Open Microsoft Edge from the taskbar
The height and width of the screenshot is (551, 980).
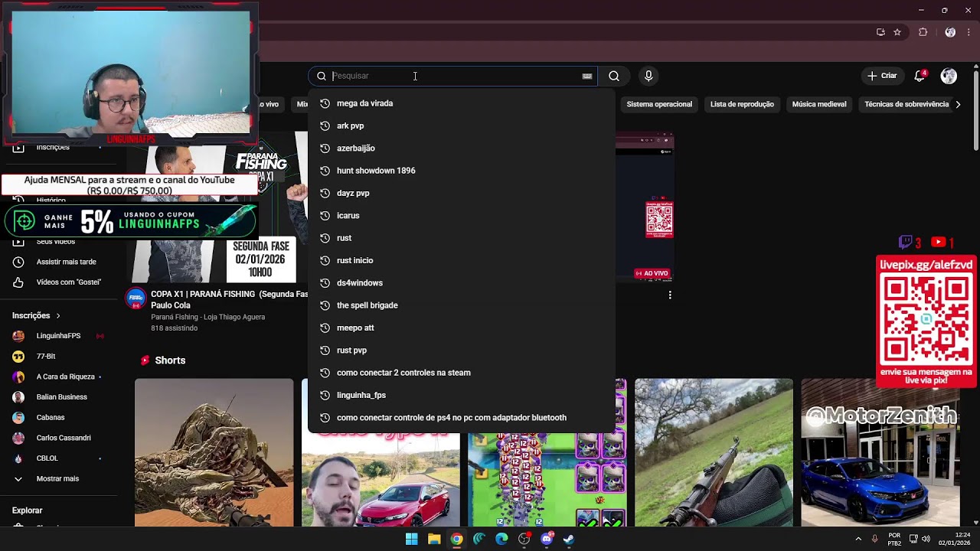pos(501,539)
